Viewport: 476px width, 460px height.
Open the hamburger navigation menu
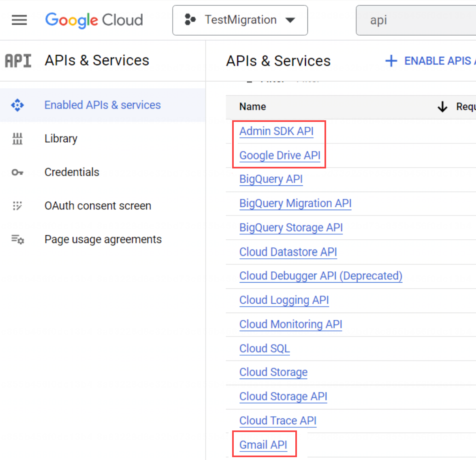[x=19, y=20]
